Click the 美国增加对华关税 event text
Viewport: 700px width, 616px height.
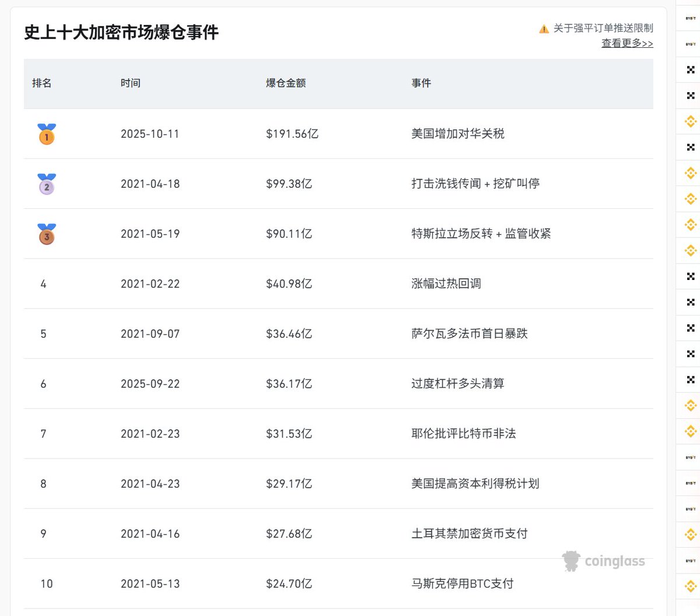(458, 134)
